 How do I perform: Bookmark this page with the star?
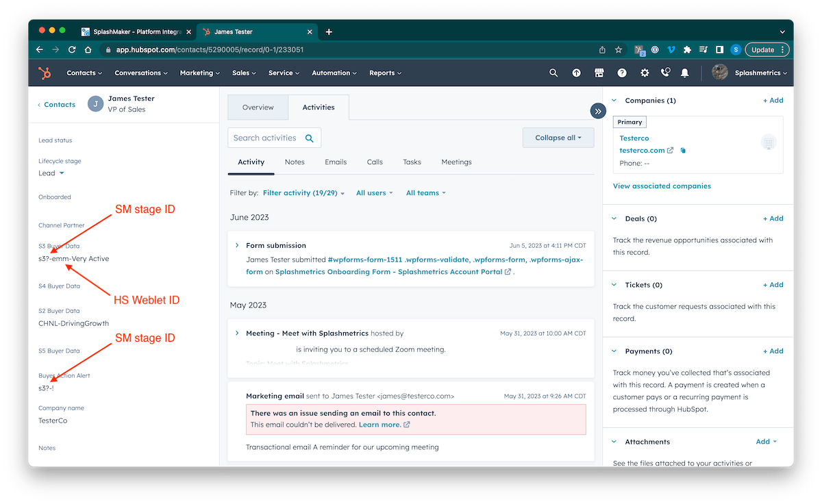coord(619,49)
